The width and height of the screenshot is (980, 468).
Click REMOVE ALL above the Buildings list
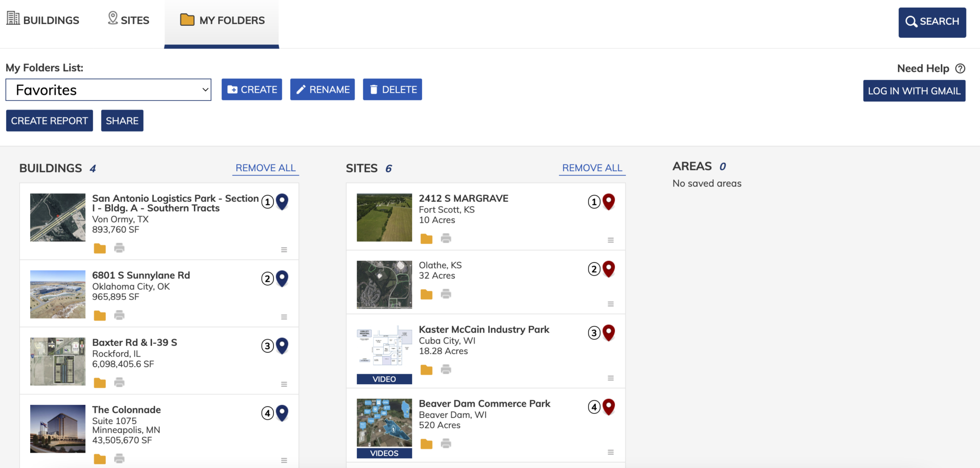pos(266,167)
